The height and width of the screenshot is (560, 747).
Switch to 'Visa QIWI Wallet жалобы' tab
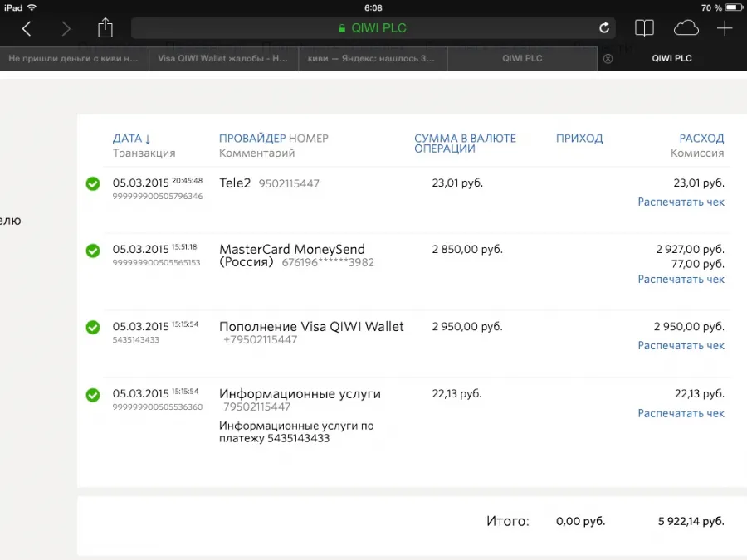(223, 59)
